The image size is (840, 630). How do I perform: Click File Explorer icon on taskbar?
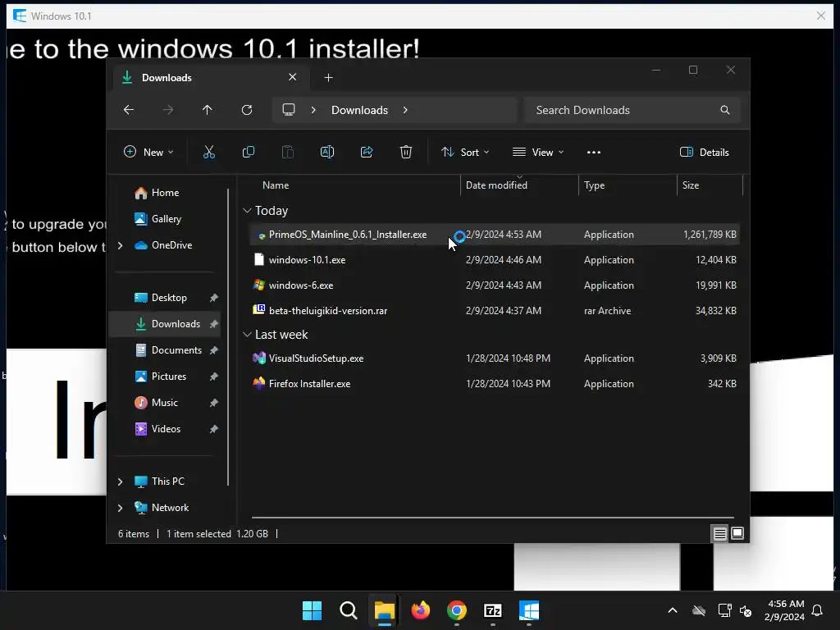[x=384, y=610]
